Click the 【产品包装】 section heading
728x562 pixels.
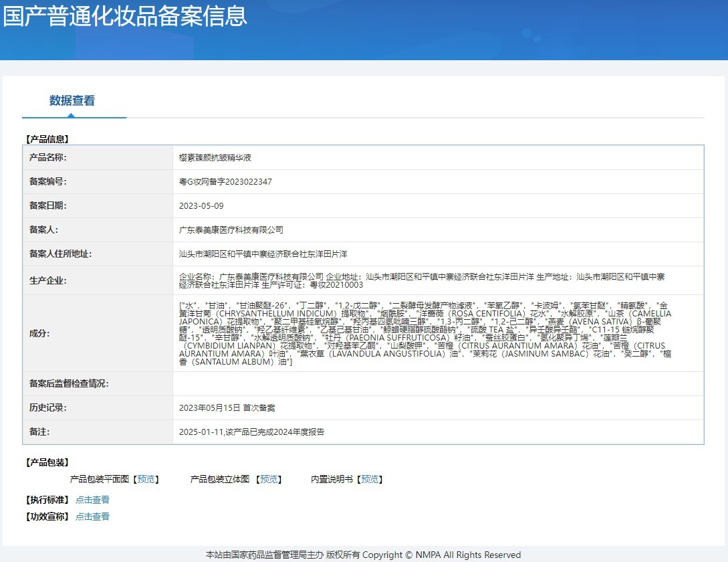click(x=47, y=462)
